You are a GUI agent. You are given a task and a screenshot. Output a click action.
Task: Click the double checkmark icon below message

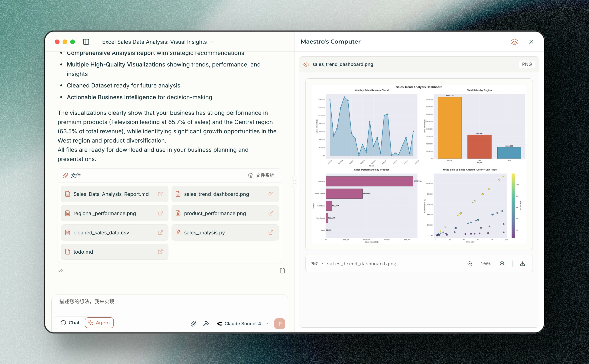[x=61, y=271]
